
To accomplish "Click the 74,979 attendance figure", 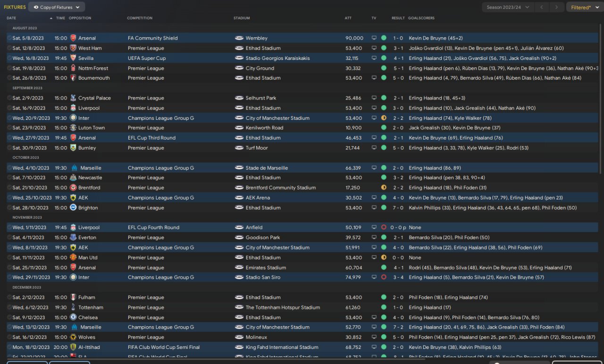I will [x=353, y=277].
